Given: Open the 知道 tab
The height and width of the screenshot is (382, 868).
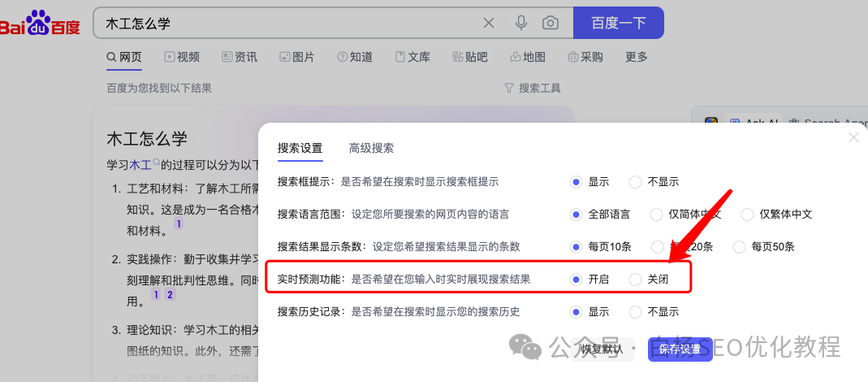Looking at the screenshot, I should click(355, 57).
